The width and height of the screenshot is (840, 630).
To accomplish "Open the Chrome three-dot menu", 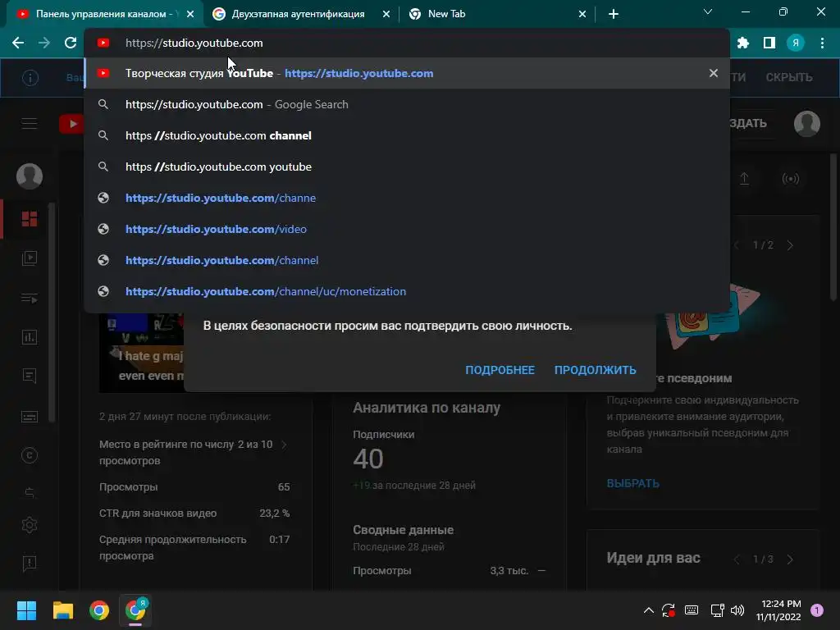I will point(822,43).
